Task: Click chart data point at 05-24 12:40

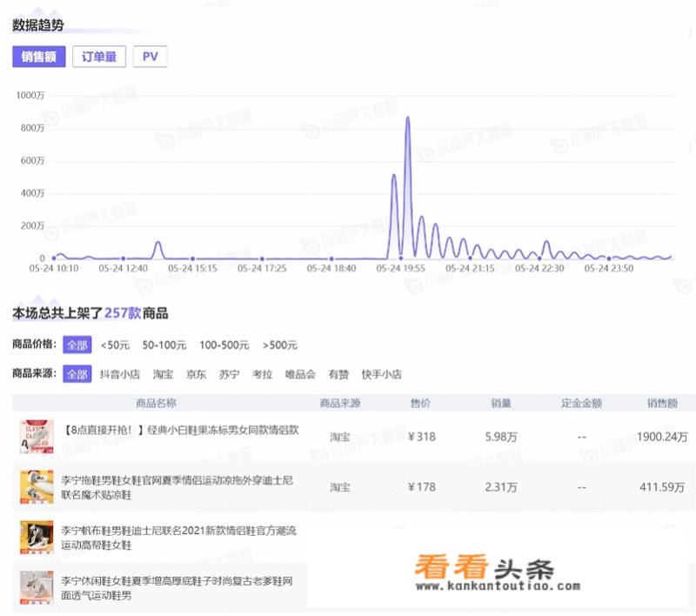Action: coord(124,258)
